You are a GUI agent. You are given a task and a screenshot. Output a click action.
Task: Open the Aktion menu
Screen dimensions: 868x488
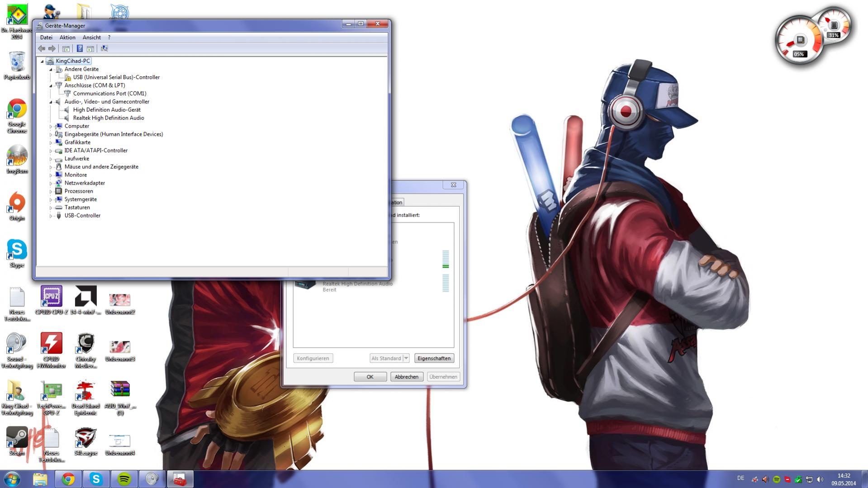coord(67,38)
